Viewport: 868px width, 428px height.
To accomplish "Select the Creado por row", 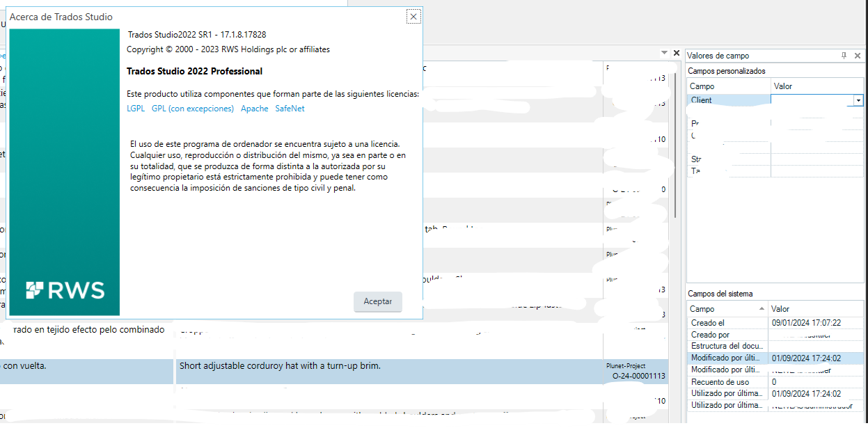I will [775, 335].
